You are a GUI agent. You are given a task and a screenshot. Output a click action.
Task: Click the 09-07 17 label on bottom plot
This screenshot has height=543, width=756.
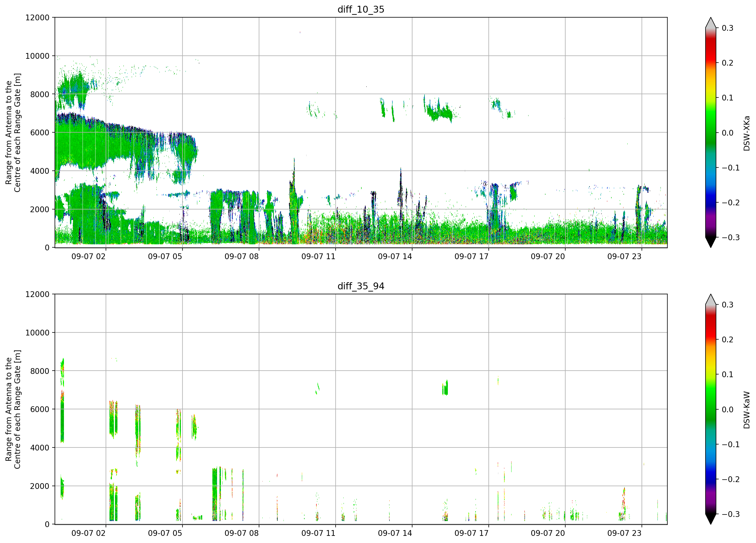coord(471,533)
